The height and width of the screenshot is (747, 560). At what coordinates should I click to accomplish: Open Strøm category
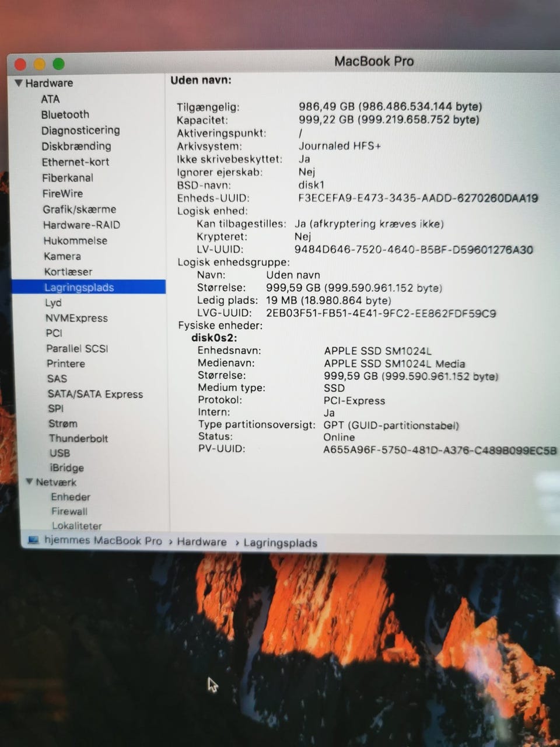coord(63,424)
